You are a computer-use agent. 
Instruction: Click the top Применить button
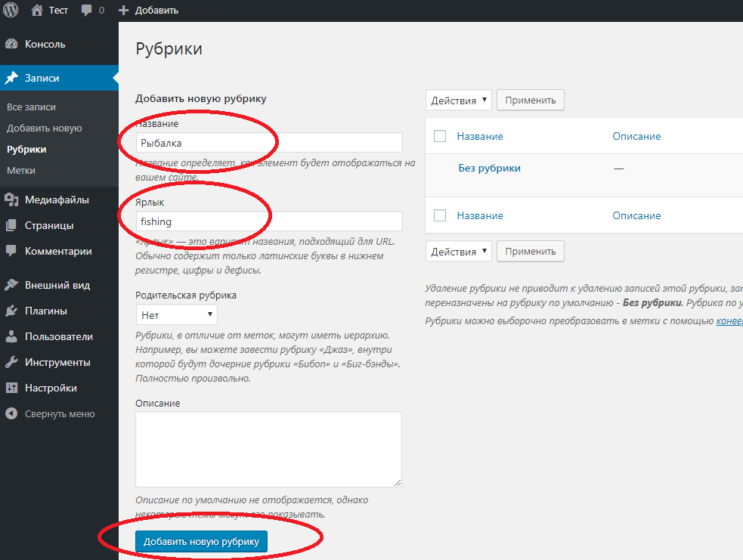click(x=530, y=100)
